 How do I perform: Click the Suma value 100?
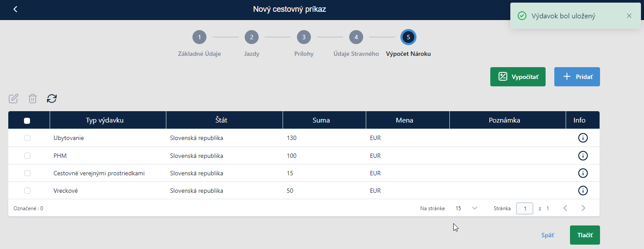292,156
